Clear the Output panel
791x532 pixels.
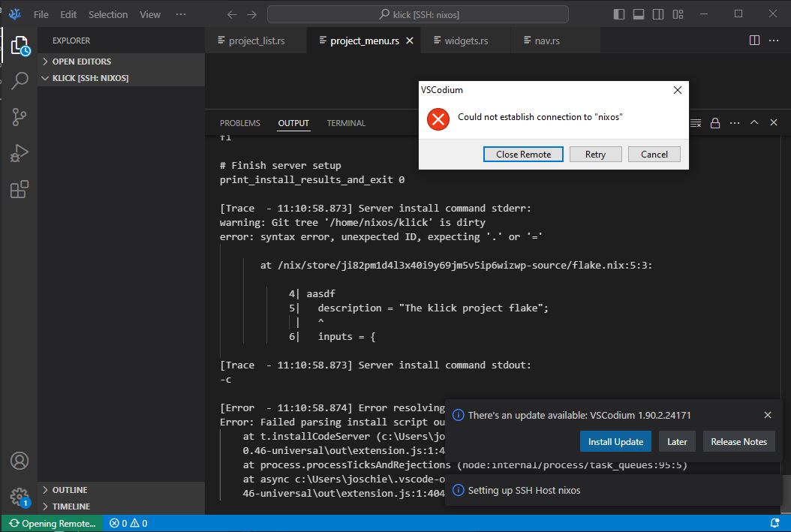click(694, 122)
